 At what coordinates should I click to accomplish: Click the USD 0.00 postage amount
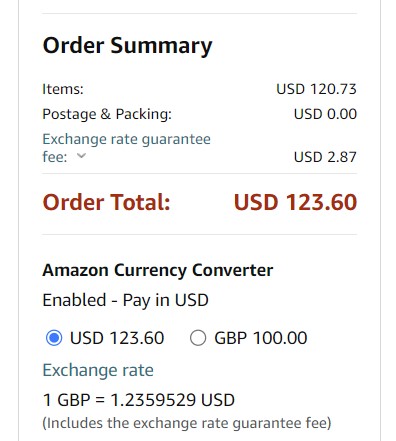coord(325,114)
